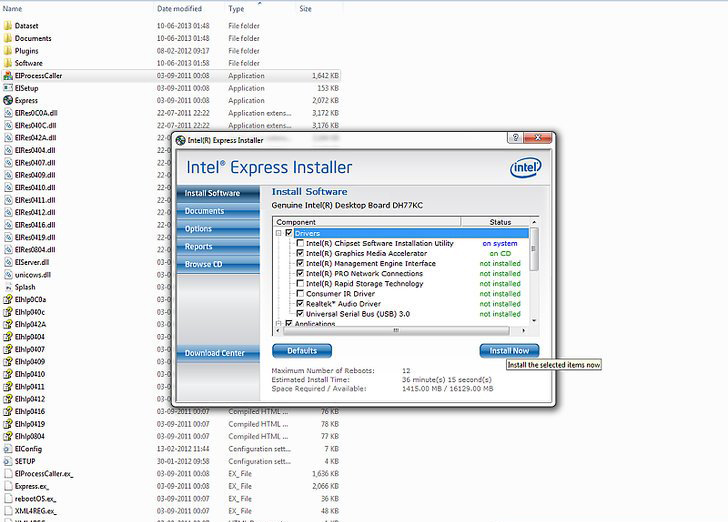This screenshot has width=728, height=522.
Task: Click the EIRes0404.dll file icon
Action: (x=8, y=150)
